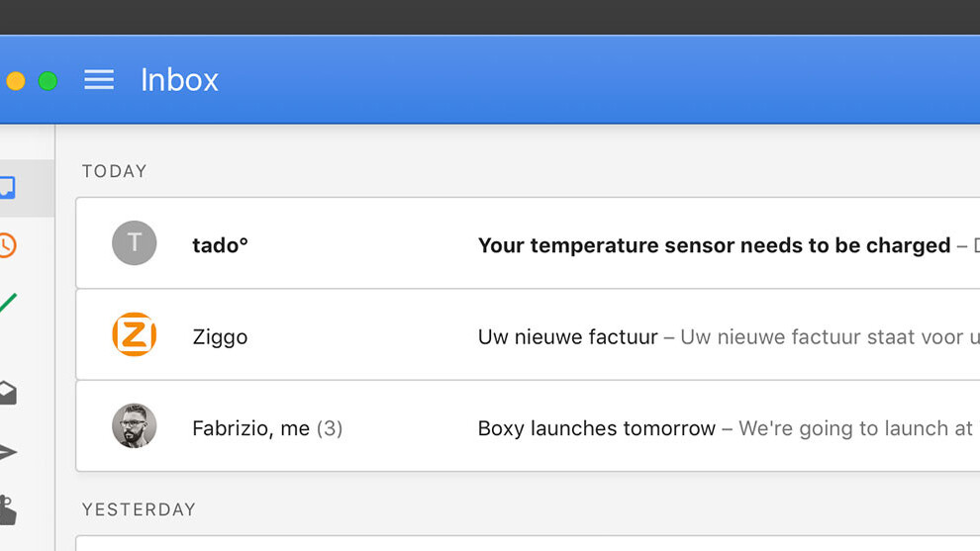Click the green fullscreen window button
This screenshot has height=551, width=980.
(48, 81)
